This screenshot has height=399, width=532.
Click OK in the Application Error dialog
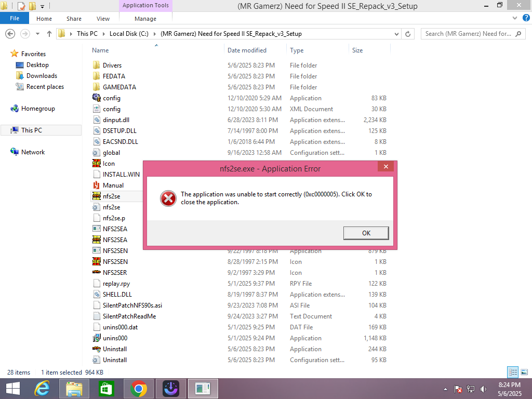[366, 233]
